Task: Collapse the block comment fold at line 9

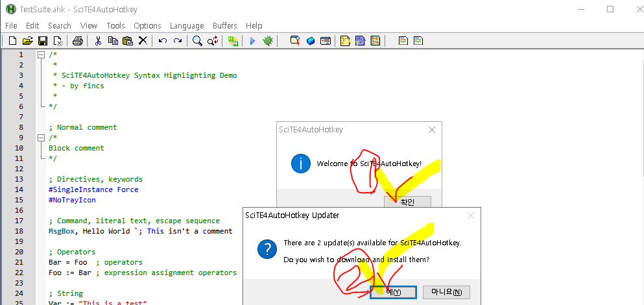Action: [x=41, y=138]
